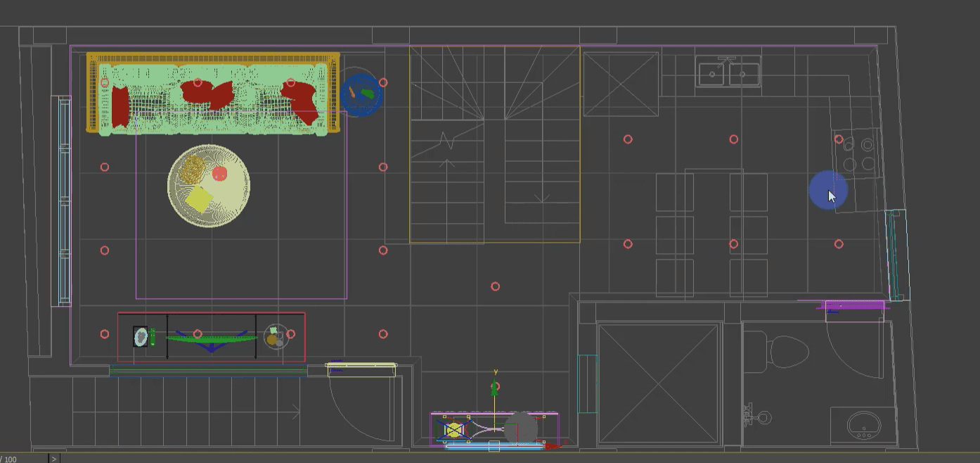Select the red cushion at sofa's left end
Image resolution: width=980 pixels, height=463 pixels.
click(x=120, y=106)
